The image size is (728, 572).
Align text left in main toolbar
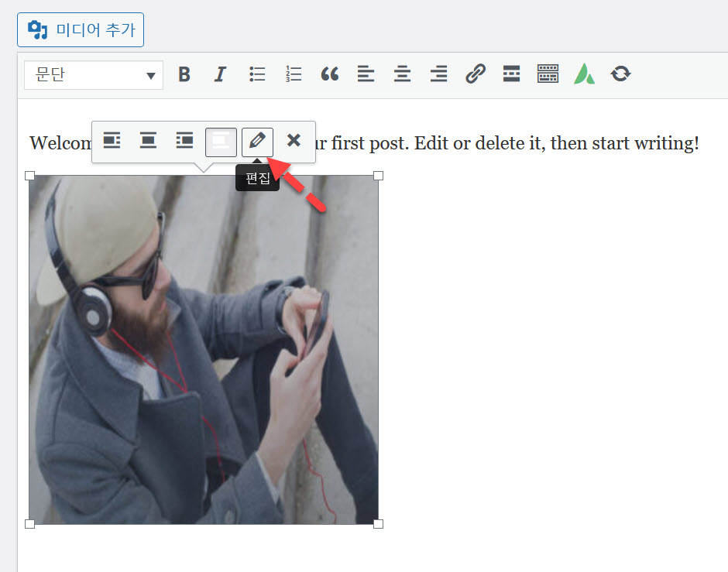(x=366, y=74)
